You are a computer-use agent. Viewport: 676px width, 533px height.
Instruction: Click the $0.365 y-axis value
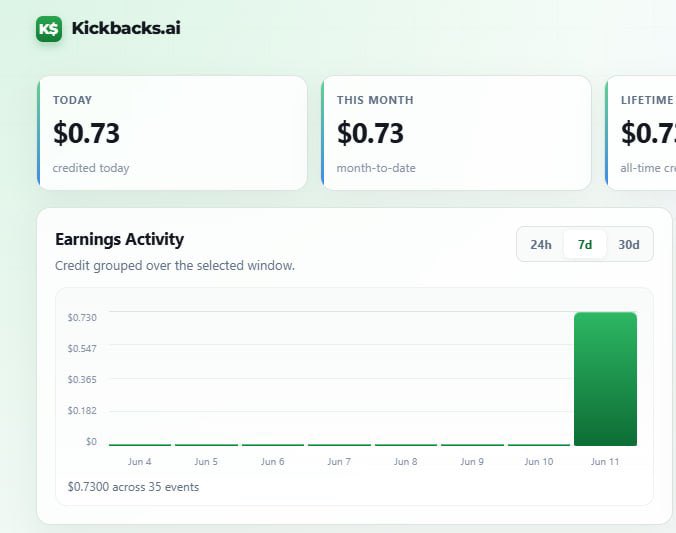(x=82, y=379)
